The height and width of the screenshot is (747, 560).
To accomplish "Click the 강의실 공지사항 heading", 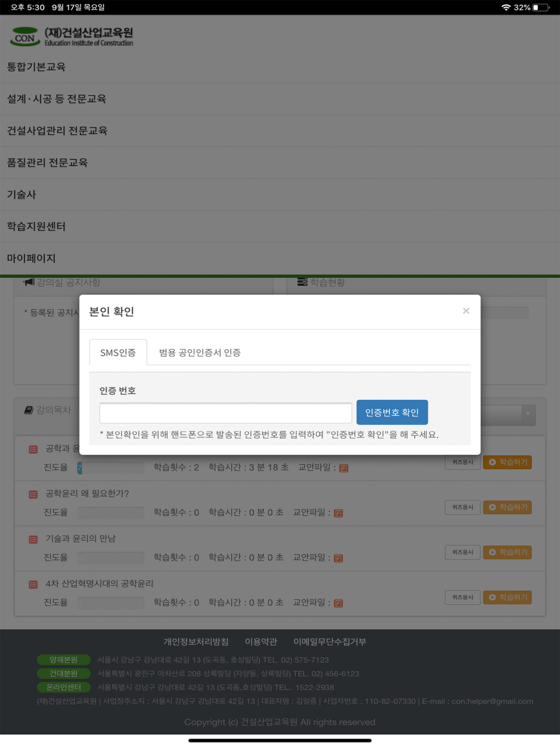I will (68, 282).
